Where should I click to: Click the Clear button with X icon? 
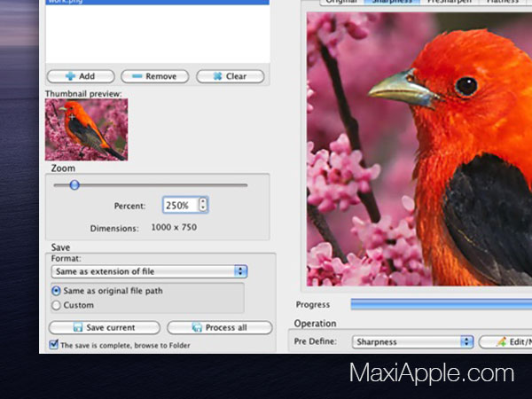click(x=230, y=76)
